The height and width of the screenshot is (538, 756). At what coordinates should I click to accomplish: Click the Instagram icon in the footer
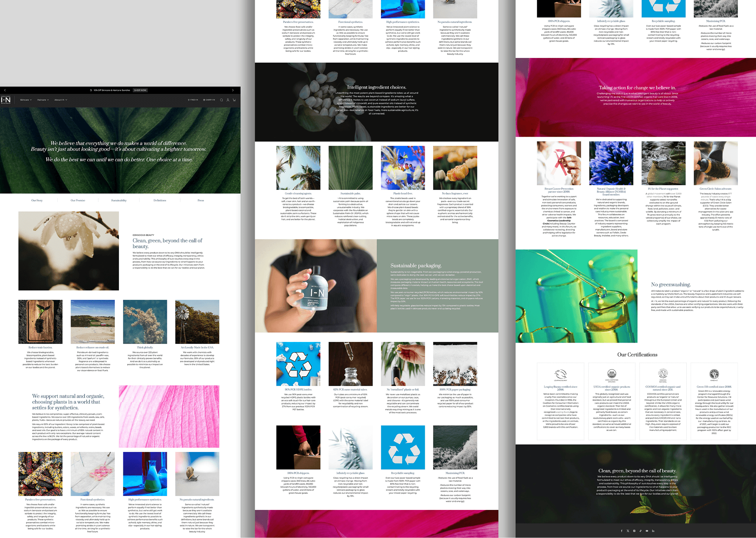tap(634, 531)
